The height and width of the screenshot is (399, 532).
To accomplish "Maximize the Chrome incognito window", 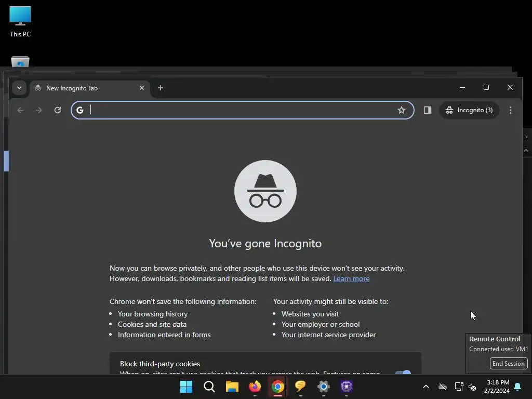I will tap(486, 87).
